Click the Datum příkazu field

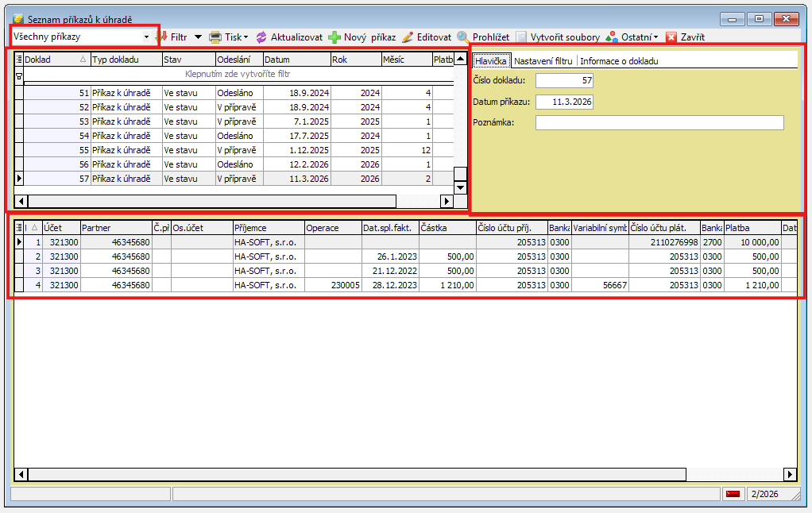[564, 102]
